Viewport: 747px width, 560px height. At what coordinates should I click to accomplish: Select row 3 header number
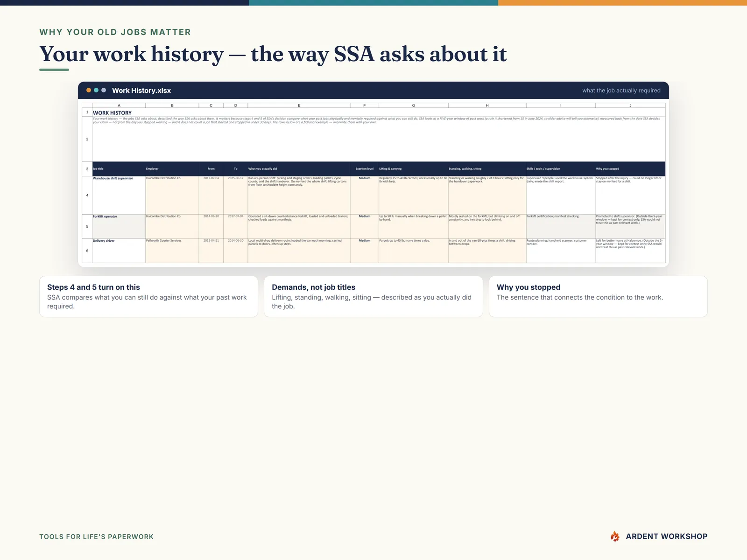[x=87, y=169]
